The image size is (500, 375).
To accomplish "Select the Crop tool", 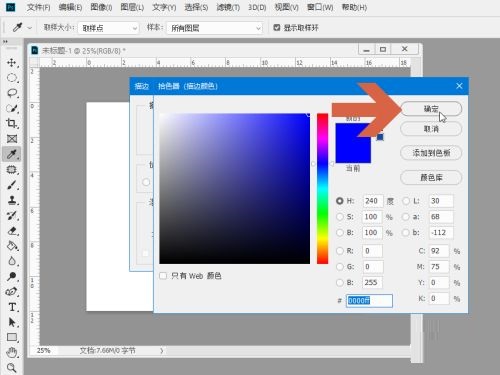I will click(x=12, y=123).
